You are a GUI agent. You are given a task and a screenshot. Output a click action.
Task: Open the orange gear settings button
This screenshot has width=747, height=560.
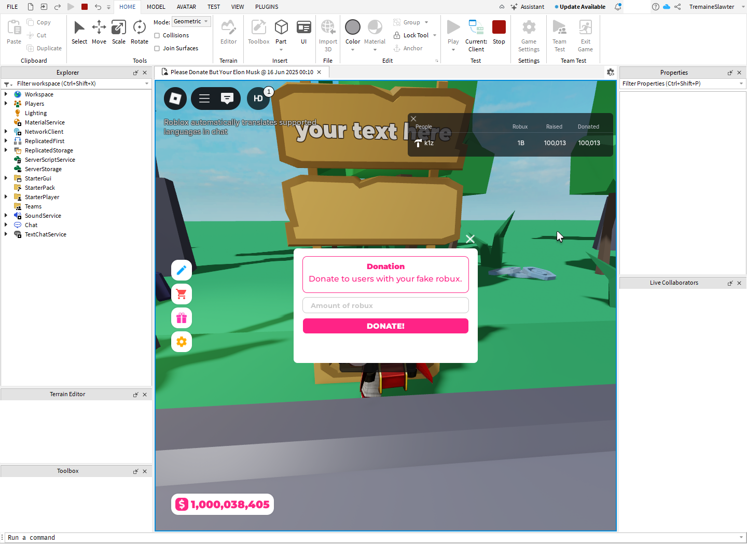(182, 342)
